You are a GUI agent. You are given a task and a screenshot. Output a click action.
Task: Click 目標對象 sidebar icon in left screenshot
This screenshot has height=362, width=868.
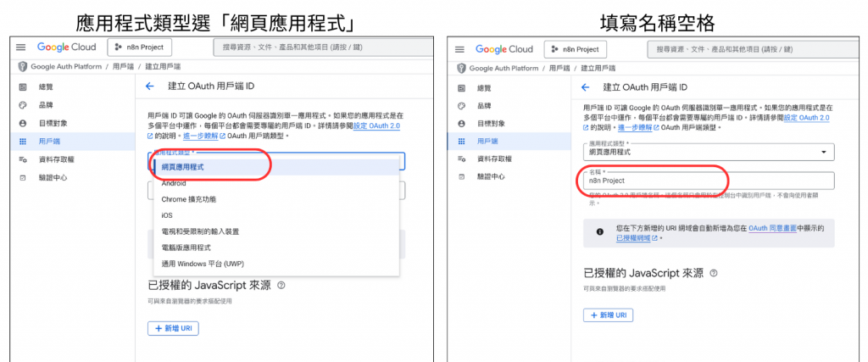click(23, 124)
